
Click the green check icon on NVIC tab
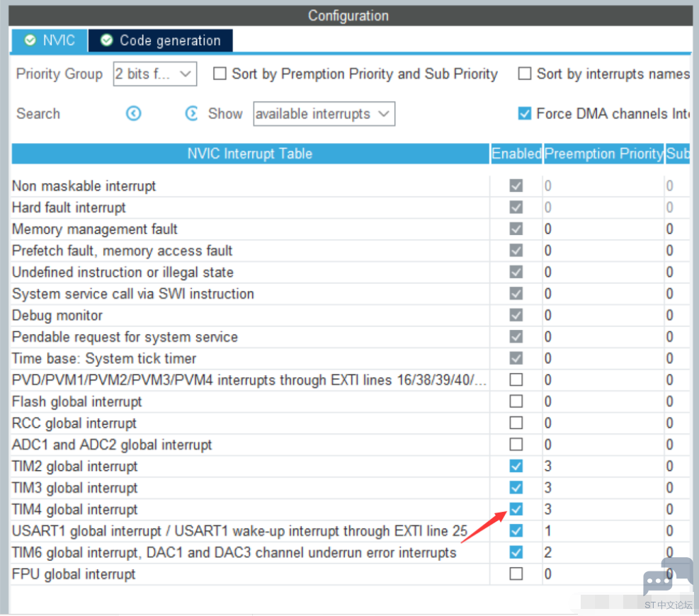(x=30, y=40)
